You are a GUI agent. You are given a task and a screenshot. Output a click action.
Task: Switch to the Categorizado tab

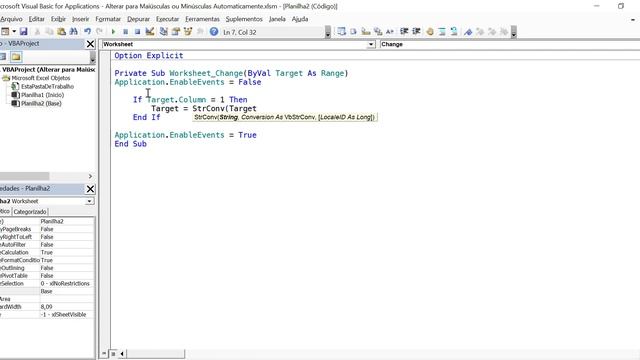(x=30, y=212)
